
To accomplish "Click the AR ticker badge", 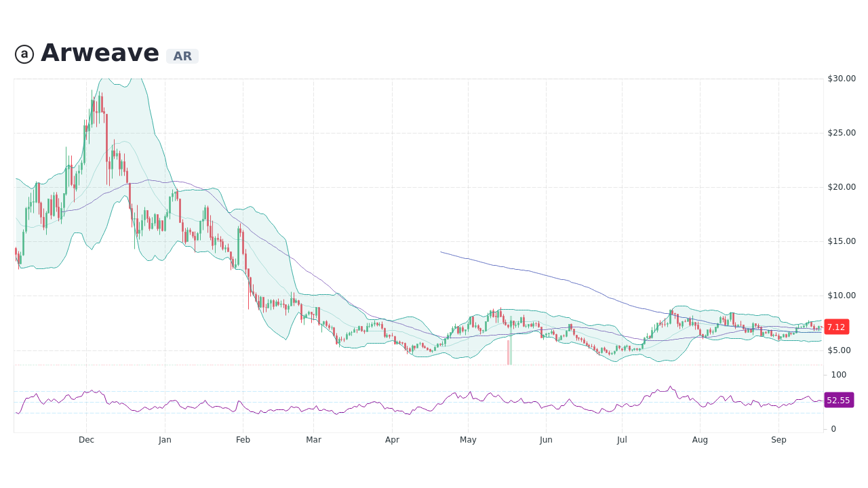I will (182, 56).
